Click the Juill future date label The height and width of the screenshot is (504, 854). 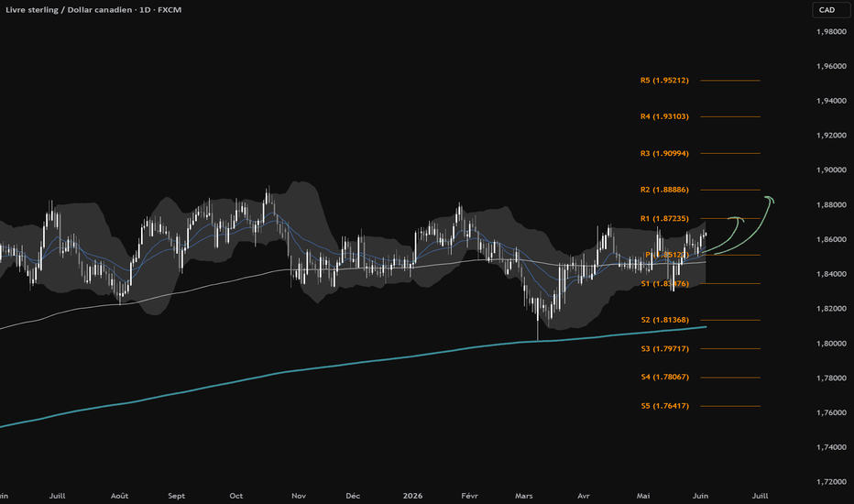[760, 496]
